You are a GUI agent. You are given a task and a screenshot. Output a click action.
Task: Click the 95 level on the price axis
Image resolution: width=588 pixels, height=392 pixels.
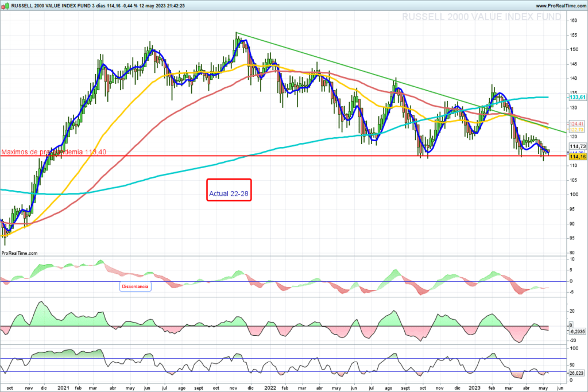pyautogui.click(x=572, y=209)
